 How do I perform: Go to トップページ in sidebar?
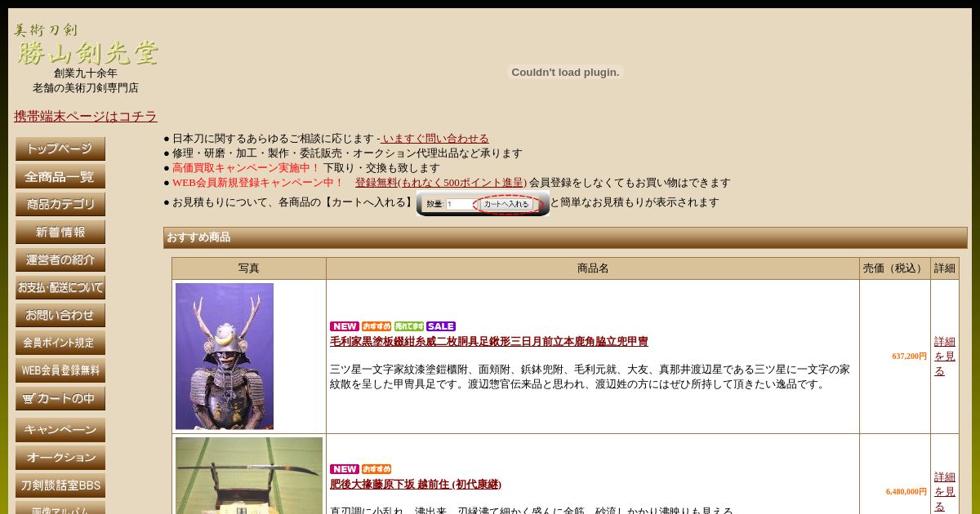tap(60, 149)
